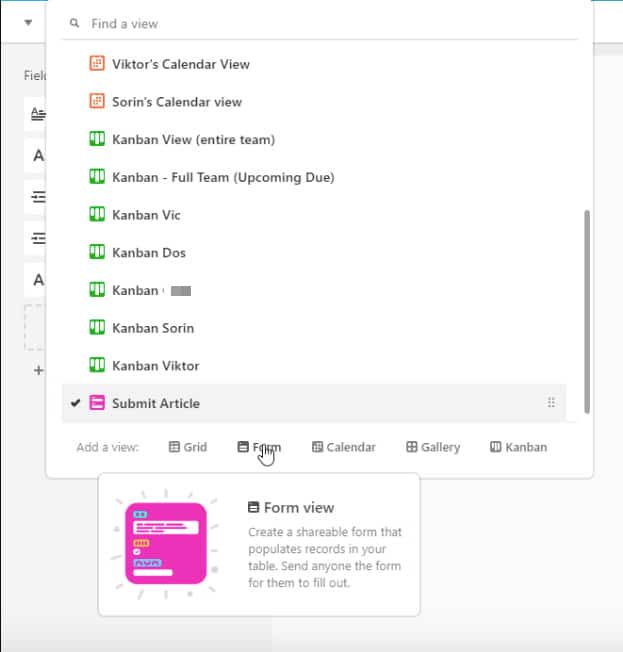This screenshot has height=652, width=623.
Task: Click the Find a view search field
Action: click(x=320, y=23)
